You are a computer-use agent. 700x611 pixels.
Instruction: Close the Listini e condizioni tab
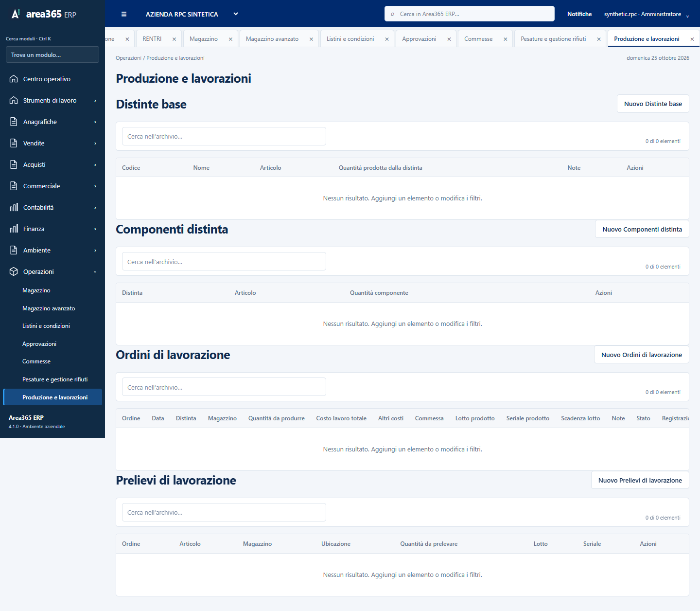pos(387,39)
